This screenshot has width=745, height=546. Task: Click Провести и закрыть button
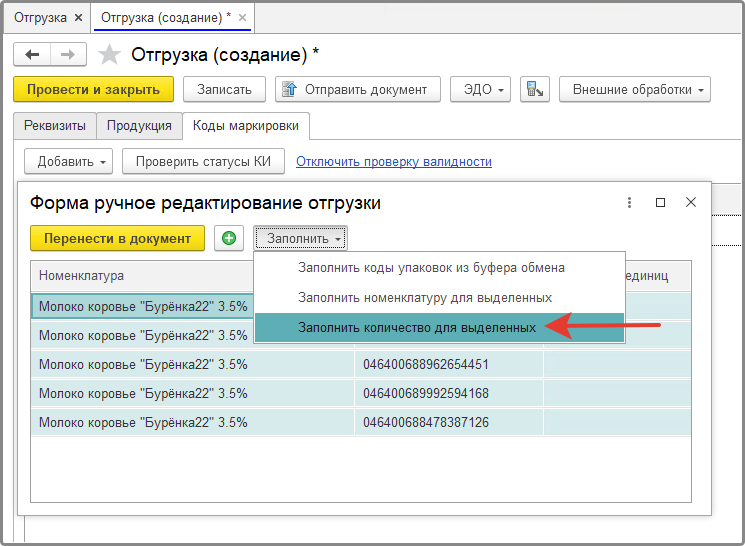point(93,89)
